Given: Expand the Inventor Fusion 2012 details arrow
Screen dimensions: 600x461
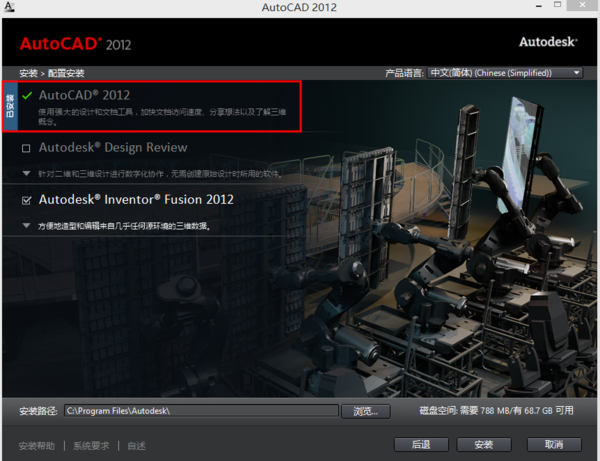Looking at the screenshot, I should coord(26,226).
